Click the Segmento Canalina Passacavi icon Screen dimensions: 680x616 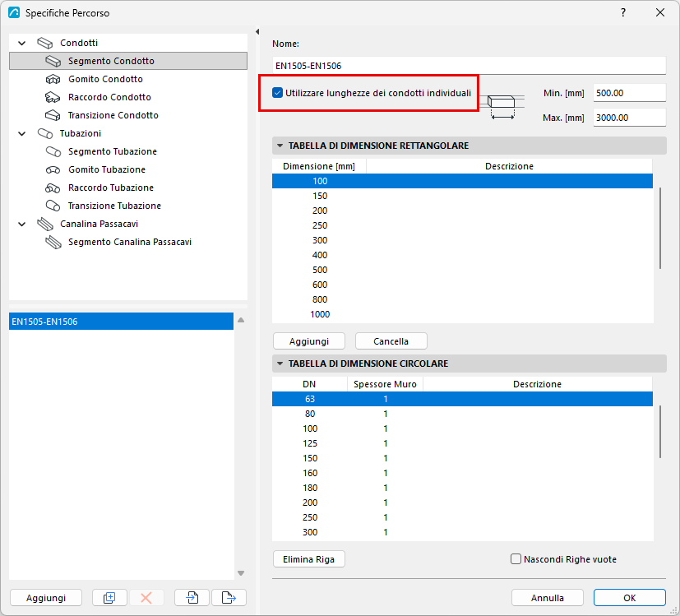coord(53,242)
